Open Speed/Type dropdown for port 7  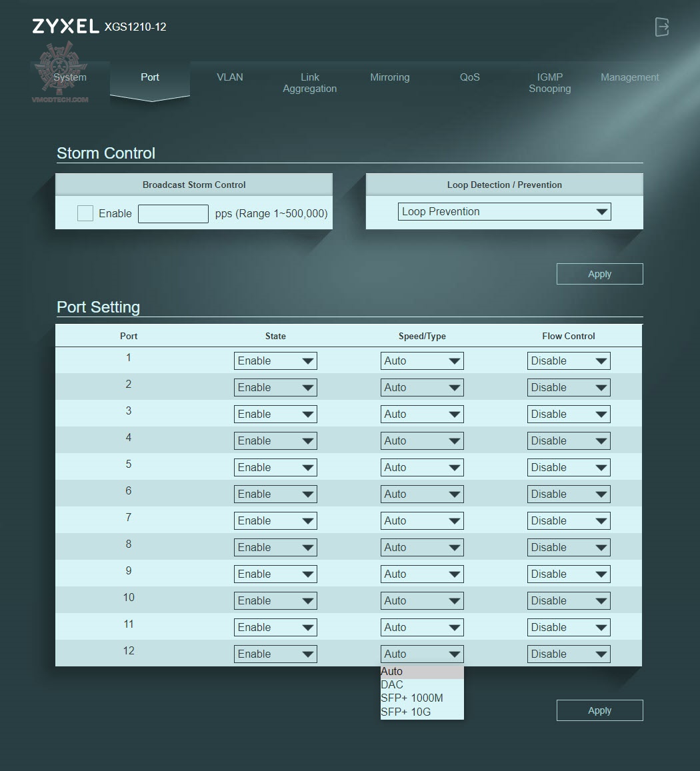pyautogui.click(x=422, y=520)
